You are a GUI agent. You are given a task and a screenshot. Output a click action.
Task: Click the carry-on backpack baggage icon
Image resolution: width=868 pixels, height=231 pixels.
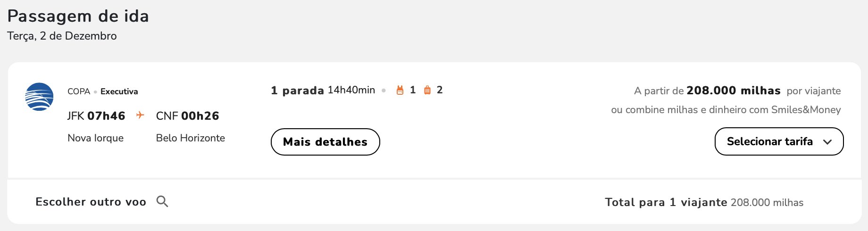400,90
